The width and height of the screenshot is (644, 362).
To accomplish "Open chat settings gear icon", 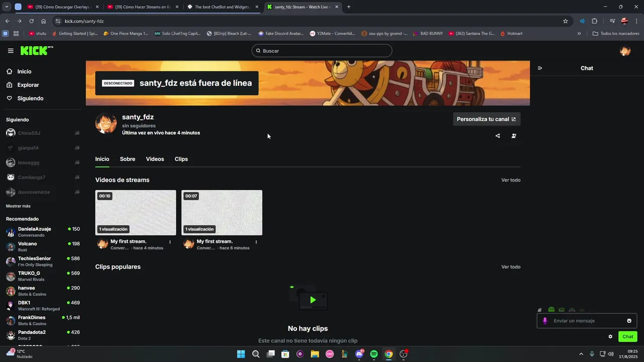I will pyautogui.click(x=610, y=337).
